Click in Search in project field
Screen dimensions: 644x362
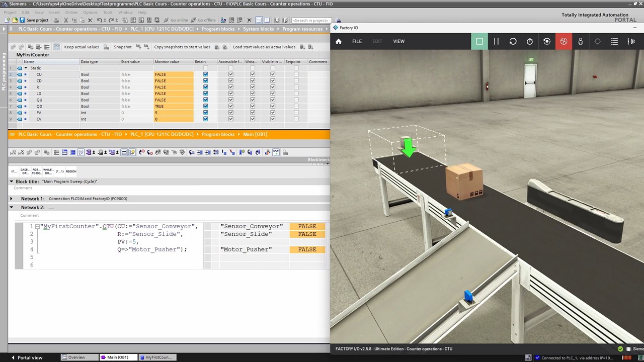[x=311, y=20]
